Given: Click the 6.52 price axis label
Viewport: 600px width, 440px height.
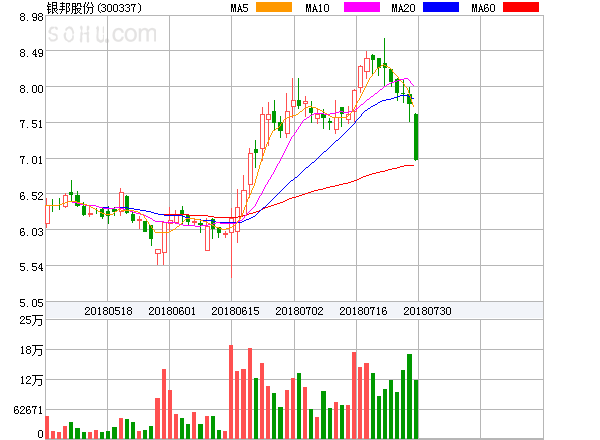Looking at the screenshot, I should tap(31, 196).
